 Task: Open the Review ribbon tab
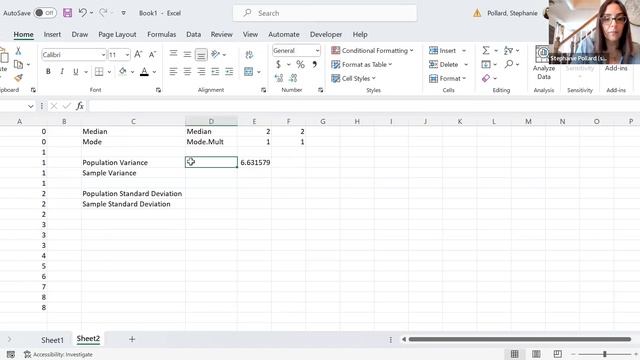tap(222, 35)
